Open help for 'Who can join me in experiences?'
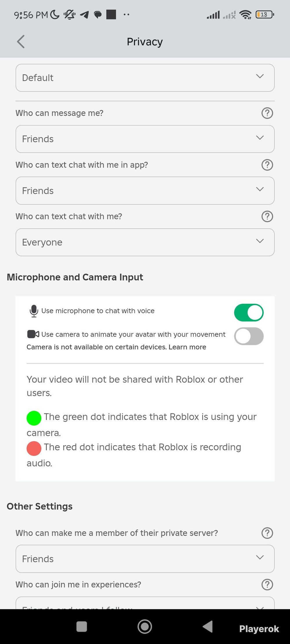Screen dimensions: 290x644 point(267,584)
